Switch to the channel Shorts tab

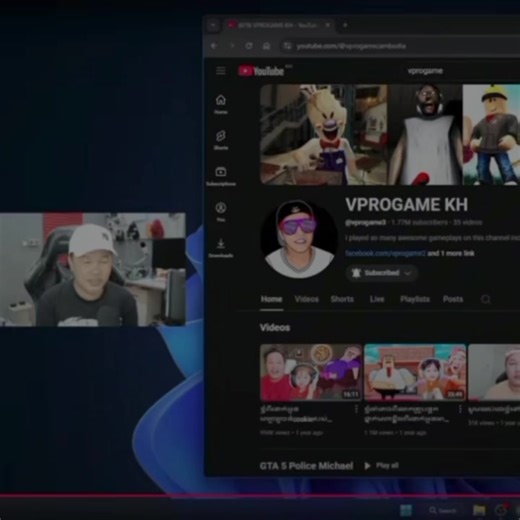click(342, 299)
